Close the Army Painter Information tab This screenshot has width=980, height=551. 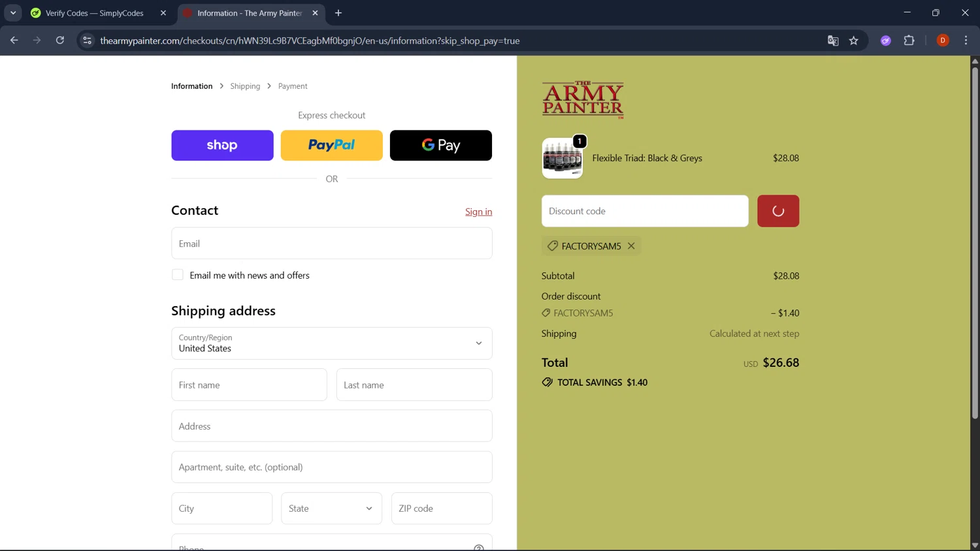click(x=315, y=13)
